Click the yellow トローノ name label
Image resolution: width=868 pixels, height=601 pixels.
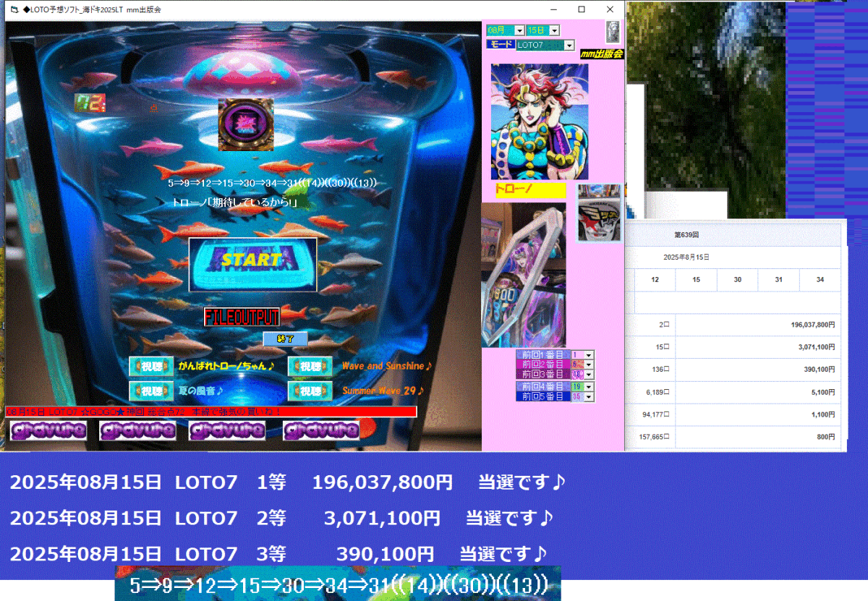click(x=529, y=190)
